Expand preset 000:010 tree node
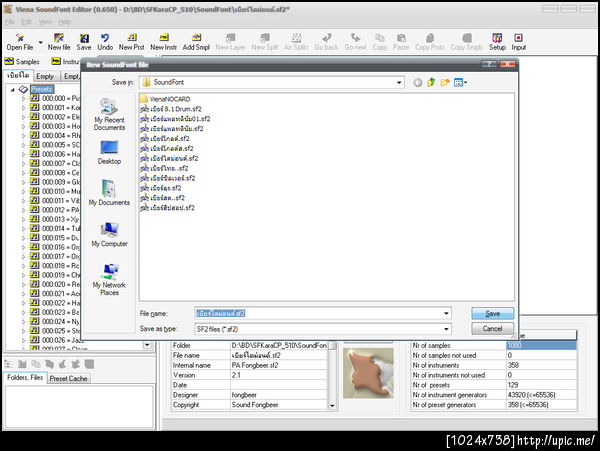 (23, 191)
